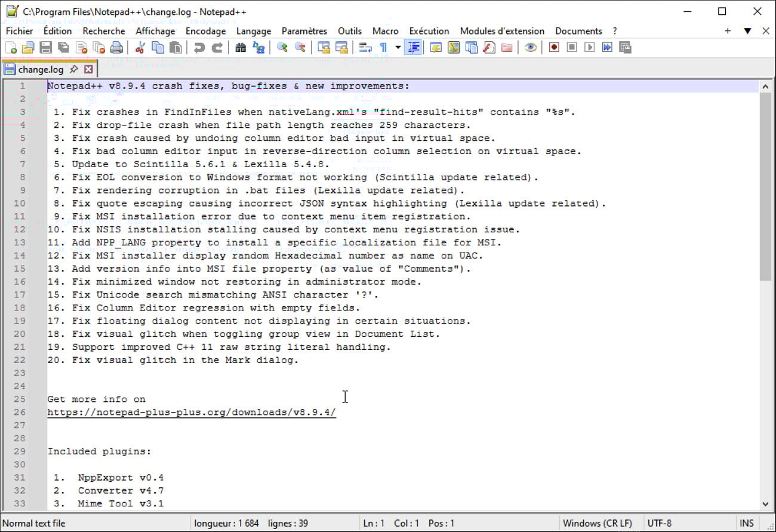Close the change.log tab with its X button
The width and height of the screenshot is (776, 532).
(x=88, y=69)
